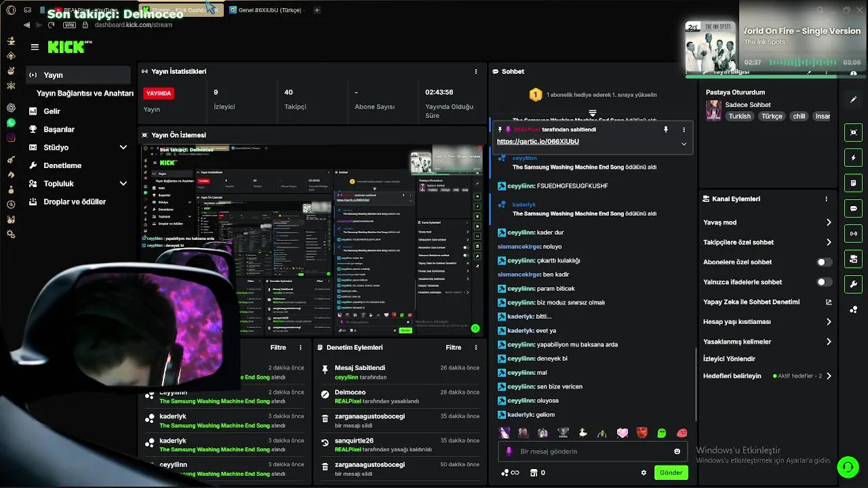Open Droplar ve ödüller in sidebar

(x=75, y=201)
